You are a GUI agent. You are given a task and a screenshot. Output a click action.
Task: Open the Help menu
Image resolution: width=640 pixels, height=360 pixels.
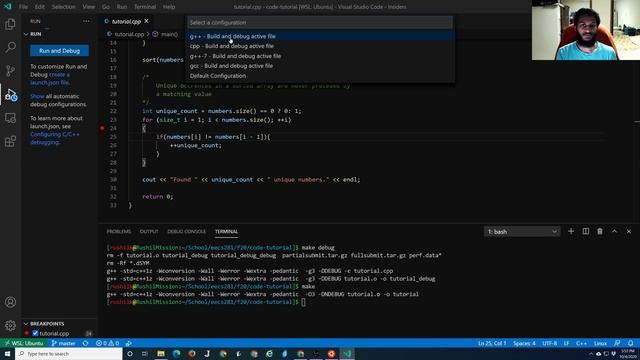[169, 7]
